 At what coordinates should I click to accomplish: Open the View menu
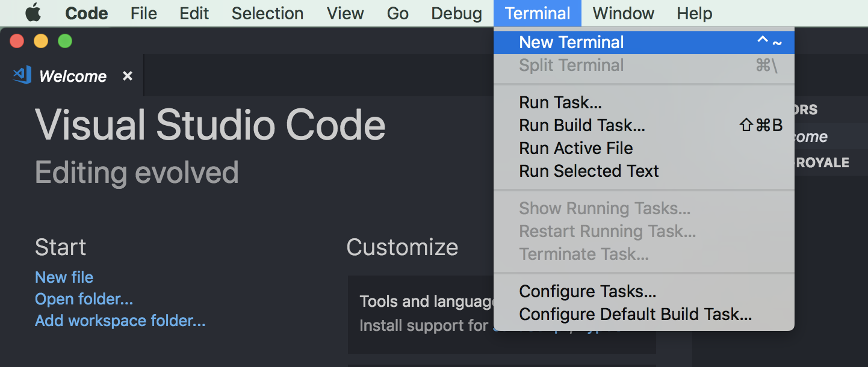pyautogui.click(x=346, y=13)
